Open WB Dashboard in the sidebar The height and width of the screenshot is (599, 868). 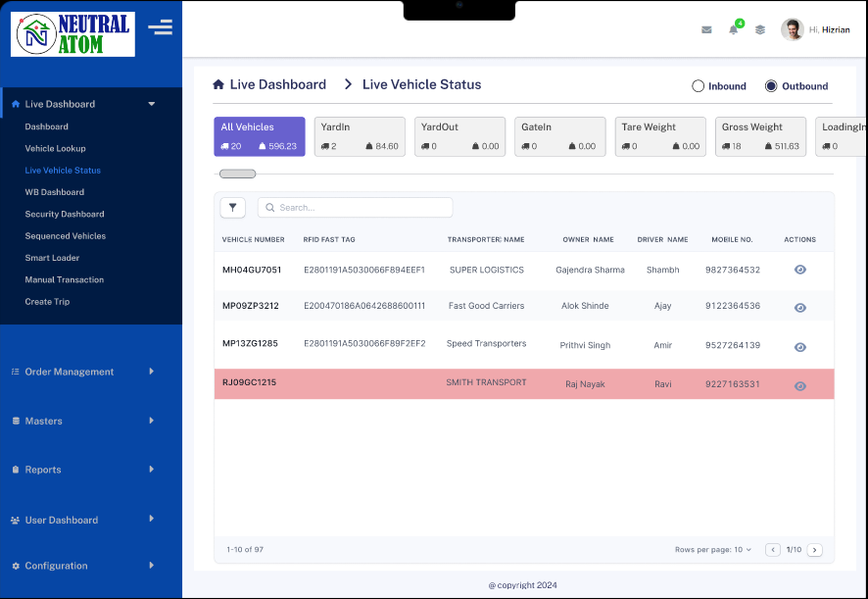54,192
